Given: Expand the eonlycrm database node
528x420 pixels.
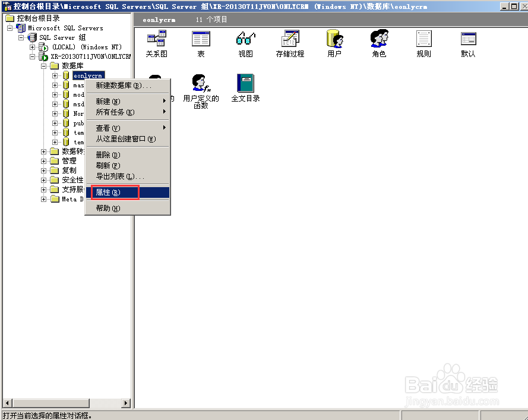Looking at the screenshot, I should [x=55, y=75].
